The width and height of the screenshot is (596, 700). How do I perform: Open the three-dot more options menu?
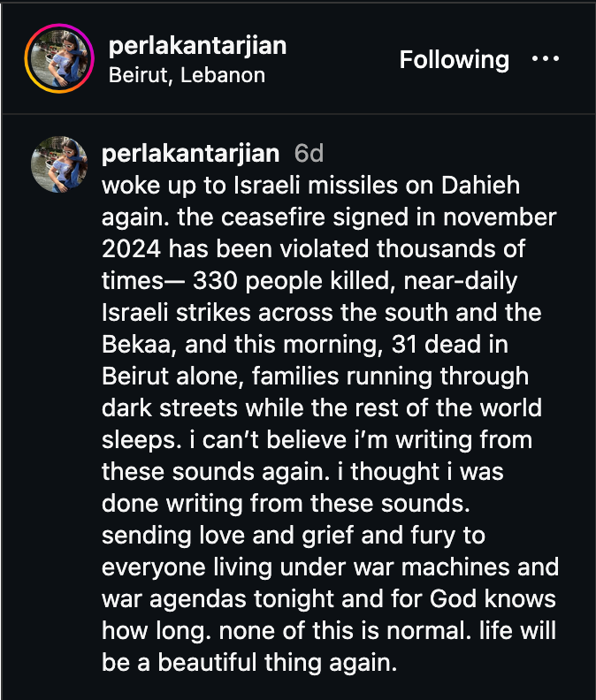click(x=546, y=59)
